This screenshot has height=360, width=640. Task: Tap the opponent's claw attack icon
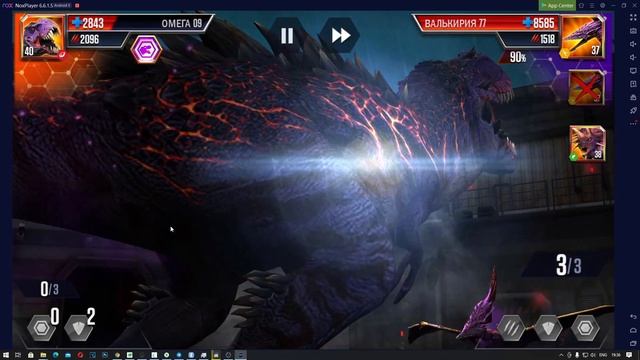(511, 328)
